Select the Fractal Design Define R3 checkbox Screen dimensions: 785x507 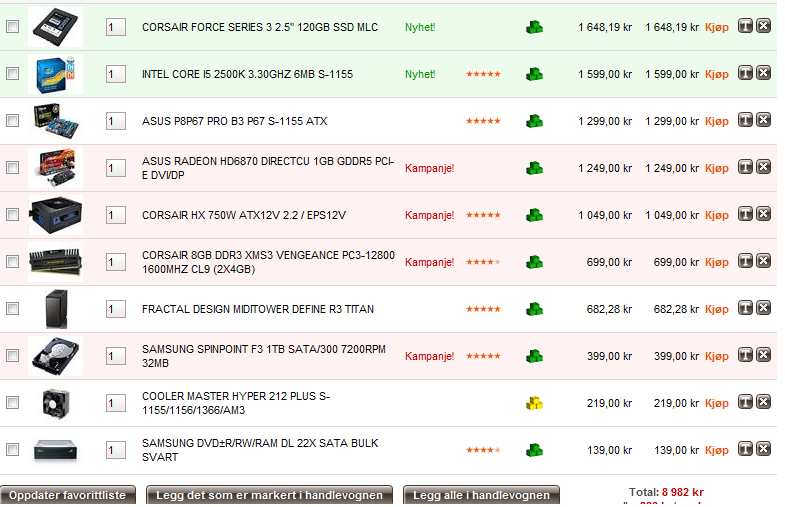(x=13, y=309)
